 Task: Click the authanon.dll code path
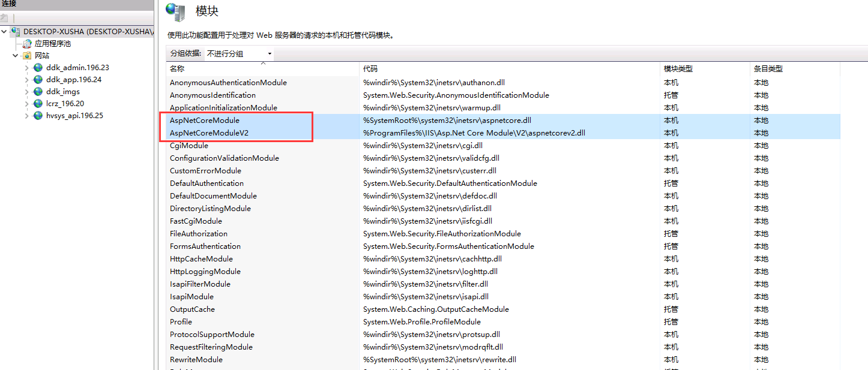(434, 83)
